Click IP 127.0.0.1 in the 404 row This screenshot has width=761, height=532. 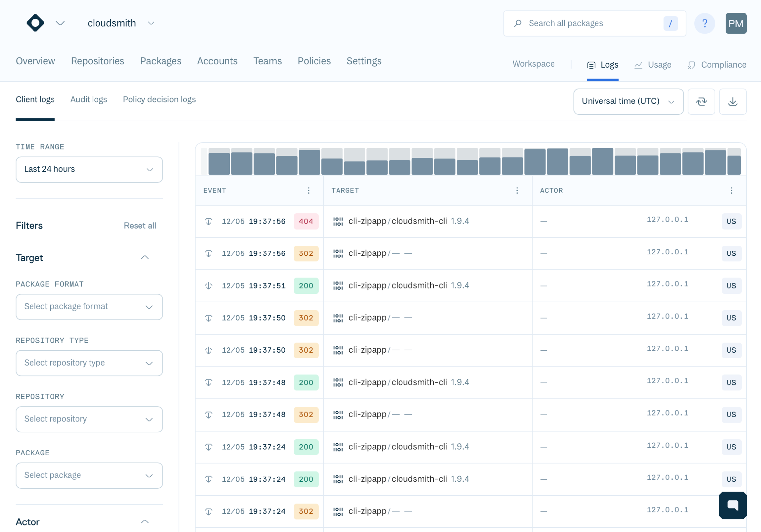click(667, 219)
